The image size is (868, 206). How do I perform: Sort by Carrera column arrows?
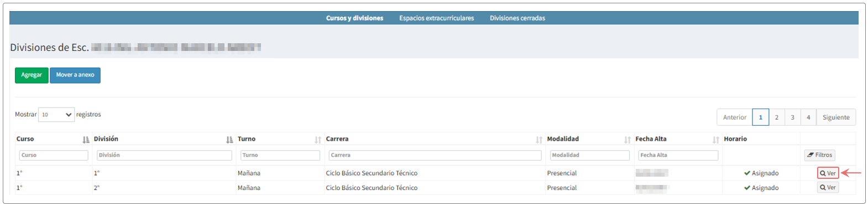point(539,140)
